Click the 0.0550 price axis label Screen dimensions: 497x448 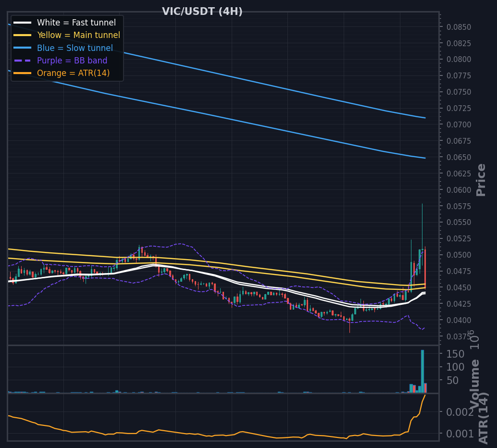pos(459,222)
